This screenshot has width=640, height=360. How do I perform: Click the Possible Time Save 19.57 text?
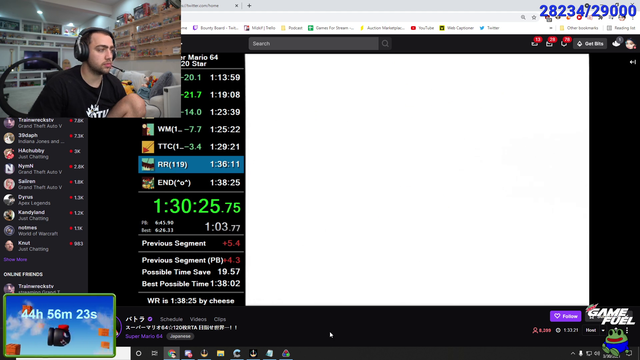[x=191, y=272]
